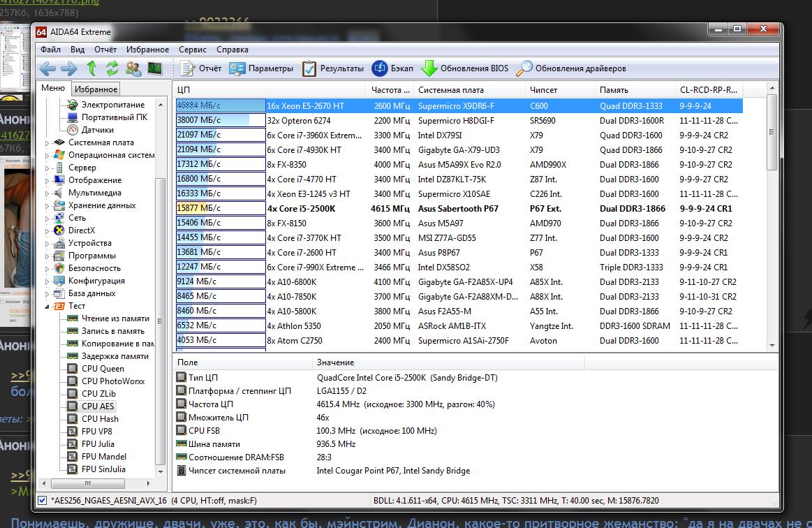The width and height of the screenshot is (812, 528).
Task: Expand the Мультимедиа tree node
Action: [x=47, y=193]
